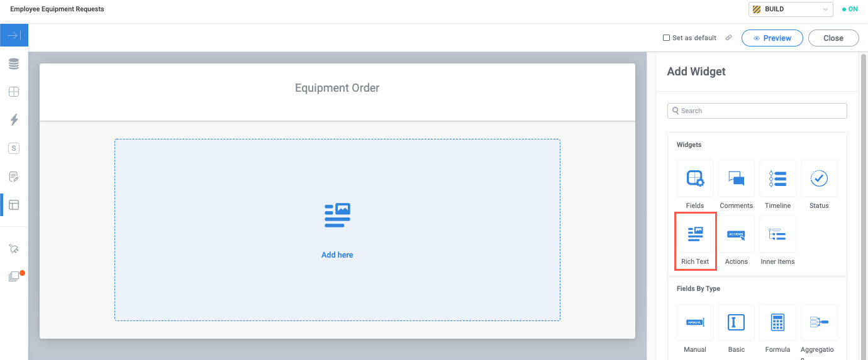Click the Preview button

click(x=772, y=38)
